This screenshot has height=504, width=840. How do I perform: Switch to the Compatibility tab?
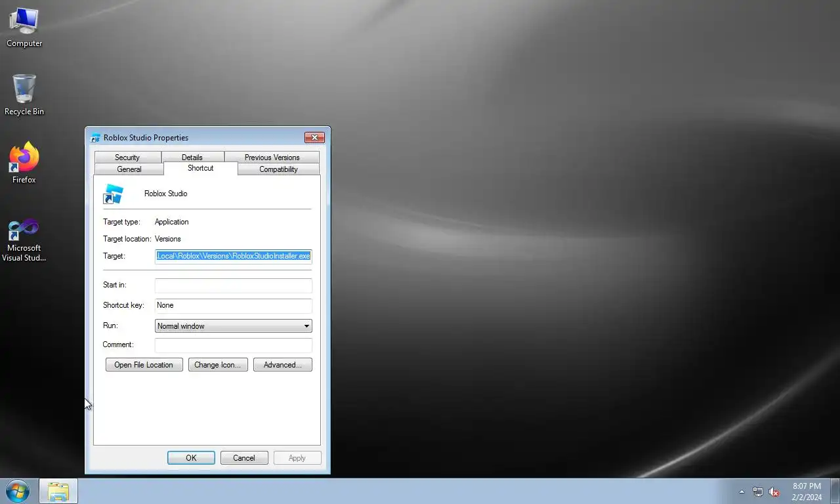pos(278,169)
